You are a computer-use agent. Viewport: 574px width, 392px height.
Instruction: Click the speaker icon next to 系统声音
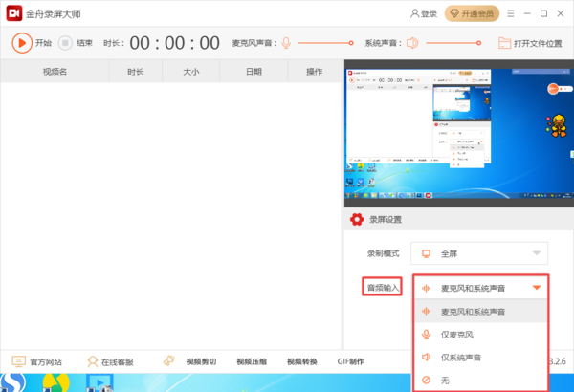pos(412,43)
